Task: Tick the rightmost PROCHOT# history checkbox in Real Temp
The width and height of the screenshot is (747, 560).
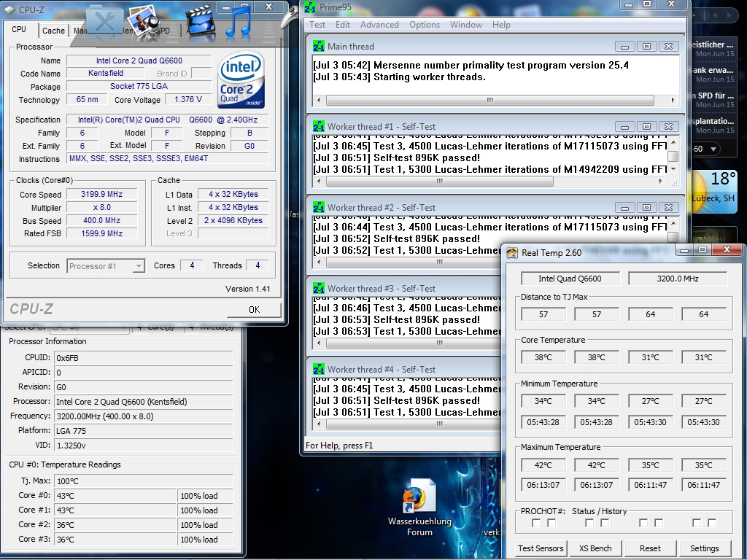Action: click(x=712, y=523)
